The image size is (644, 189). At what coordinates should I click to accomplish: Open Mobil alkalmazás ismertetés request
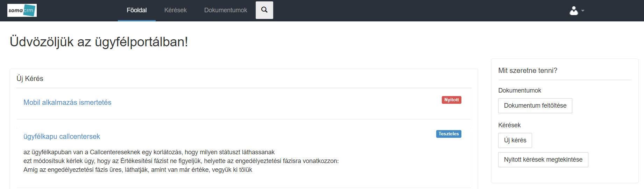67,102
